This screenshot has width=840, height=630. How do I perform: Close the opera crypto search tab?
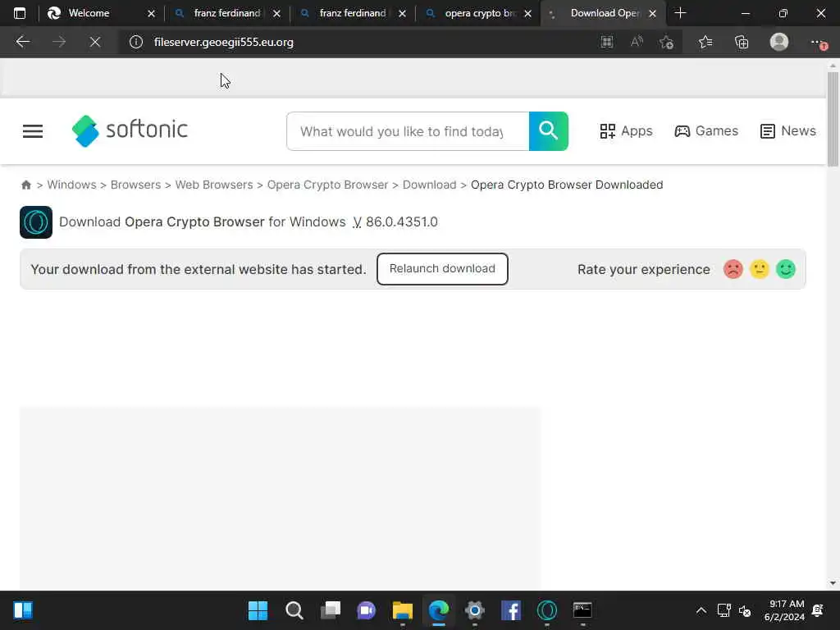pos(527,13)
